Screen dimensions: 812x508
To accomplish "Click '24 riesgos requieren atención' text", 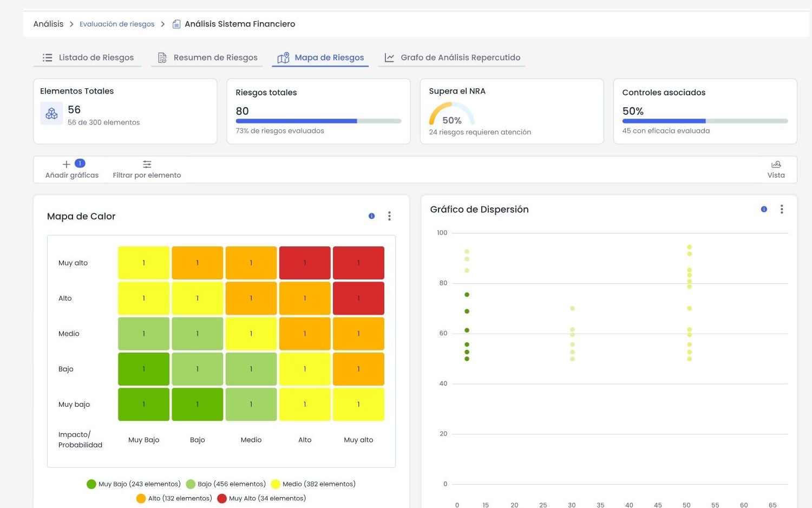I will click(x=480, y=132).
